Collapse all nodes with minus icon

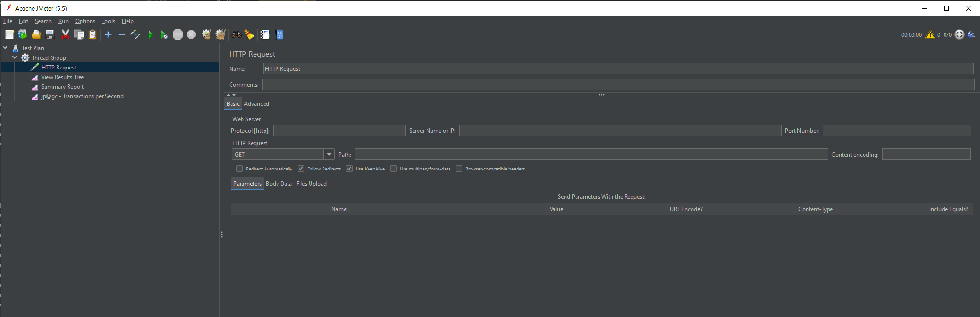(x=122, y=34)
